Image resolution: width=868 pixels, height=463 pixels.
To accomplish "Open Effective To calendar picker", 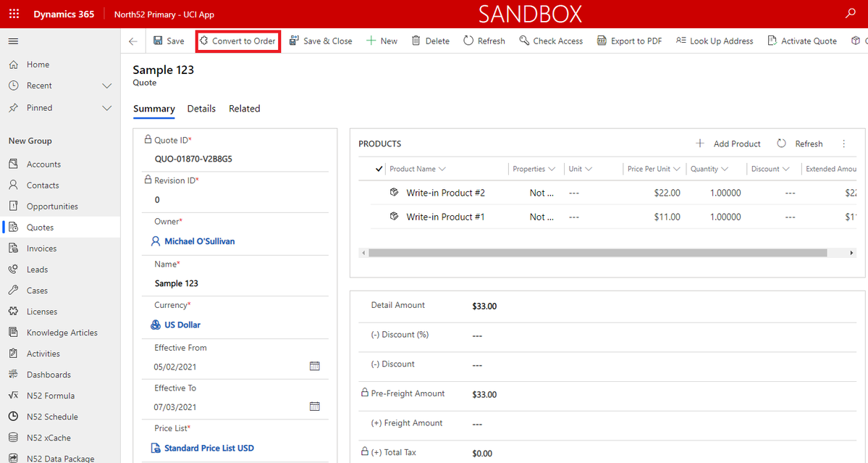I will tap(314, 406).
